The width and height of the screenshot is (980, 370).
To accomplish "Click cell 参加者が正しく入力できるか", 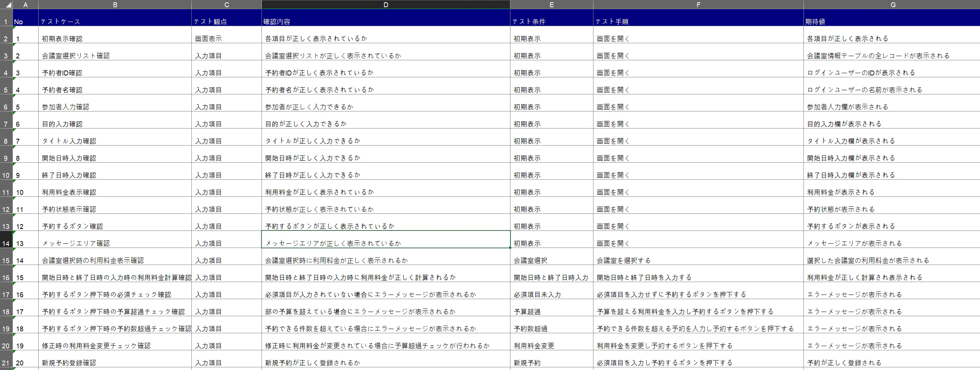I will [386, 103].
